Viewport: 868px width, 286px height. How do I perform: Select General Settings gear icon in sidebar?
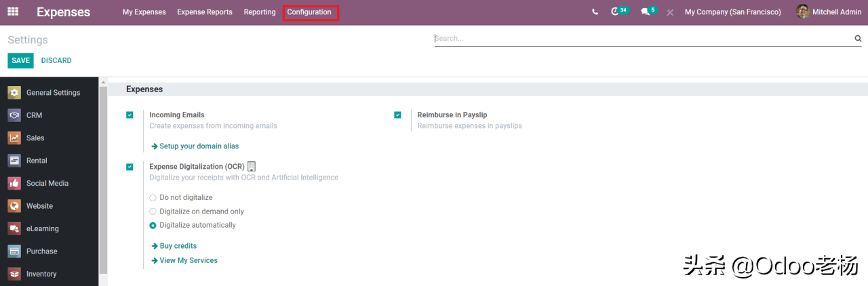tap(14, 93)
